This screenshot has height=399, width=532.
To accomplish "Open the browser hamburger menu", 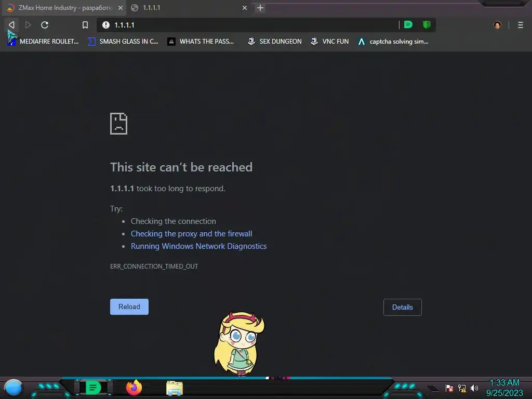I will point(521,25).
